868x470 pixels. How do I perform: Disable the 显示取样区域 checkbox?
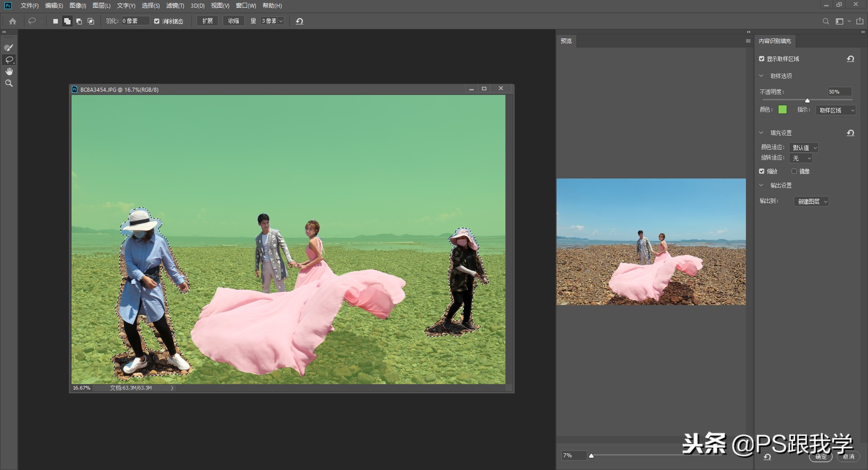(x=761, y=59)
